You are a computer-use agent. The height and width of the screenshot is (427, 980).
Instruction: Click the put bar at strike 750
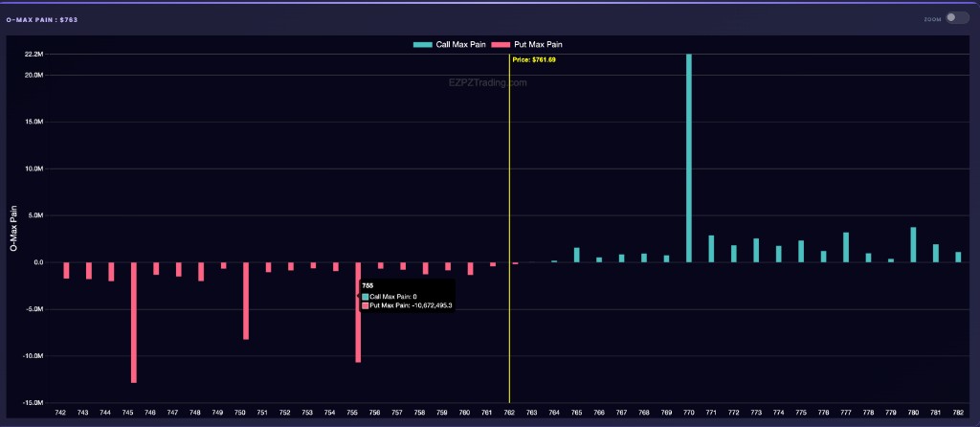246,301
